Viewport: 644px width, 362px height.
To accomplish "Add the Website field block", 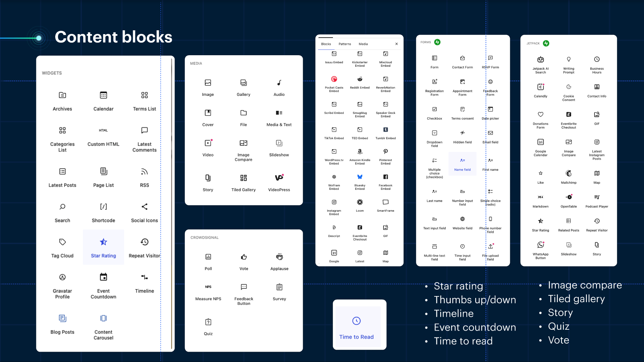I will [x=463, y=223].
